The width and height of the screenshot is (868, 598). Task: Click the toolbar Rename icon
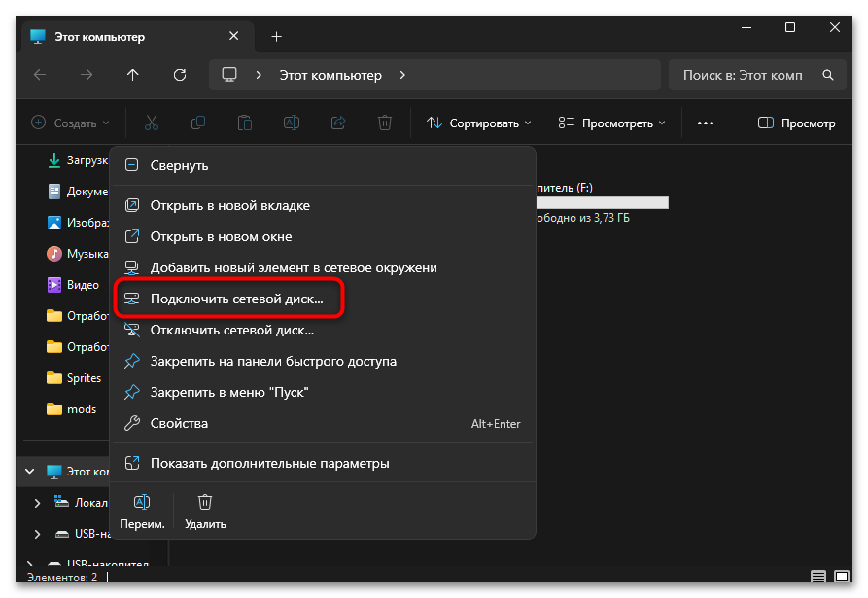[x=292, y=123]
